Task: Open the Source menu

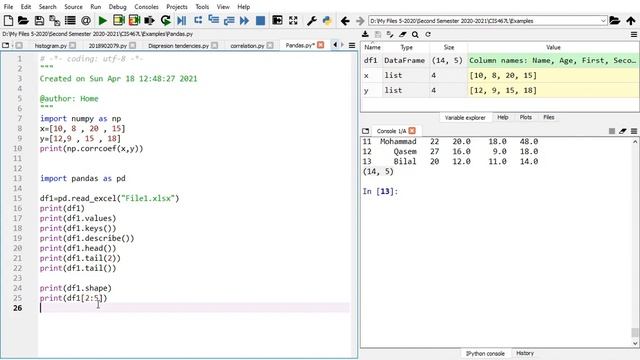Action: pyautogui.click(x=73, y=7)
